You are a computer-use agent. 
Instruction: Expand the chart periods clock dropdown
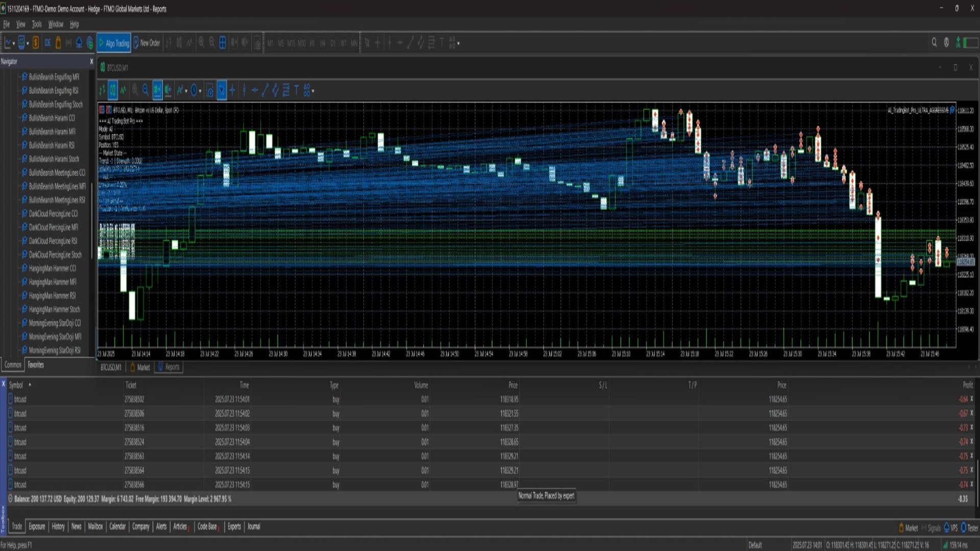pyautogui.click(x=200, y=91)
